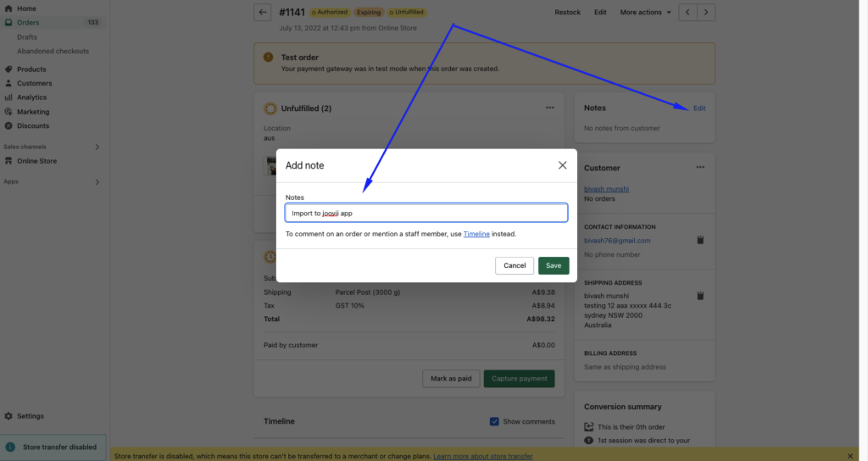
Task: Click the Save button in dialog
Action: (x=554, y=265)
